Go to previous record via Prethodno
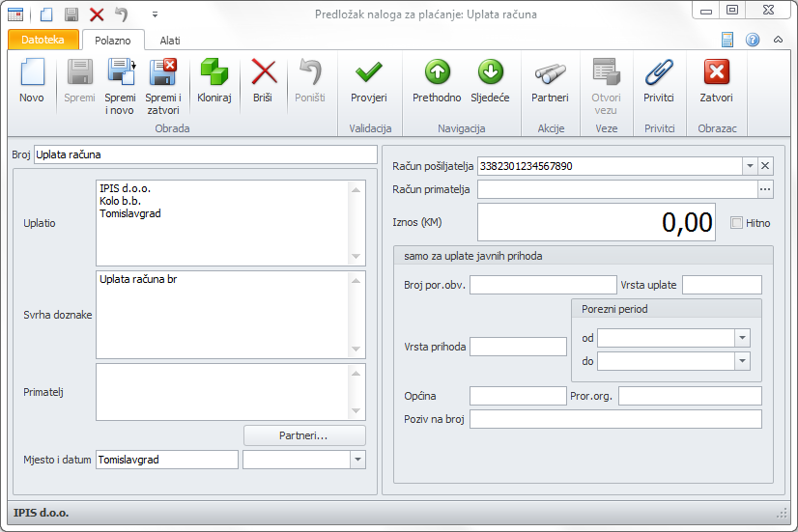Image resolution: width=798 pixels, height=532 pixels. (437, 81)
